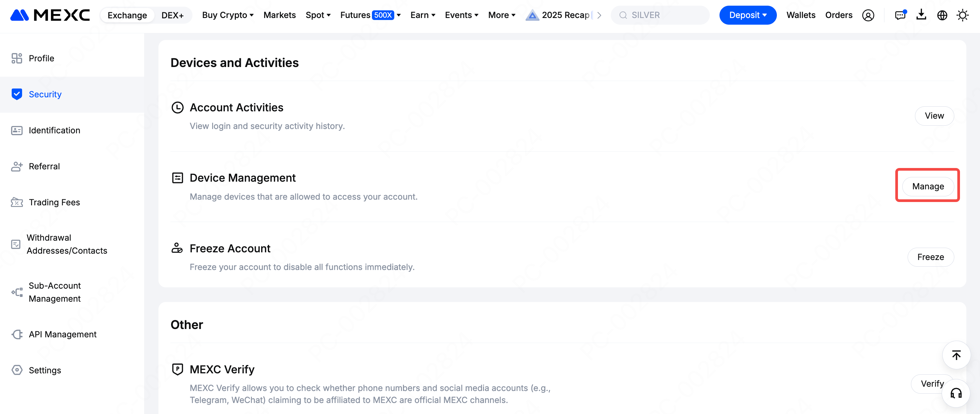Switch to the DEX+ tab
The image size is (980, 414).
click(x=173, y=15)
